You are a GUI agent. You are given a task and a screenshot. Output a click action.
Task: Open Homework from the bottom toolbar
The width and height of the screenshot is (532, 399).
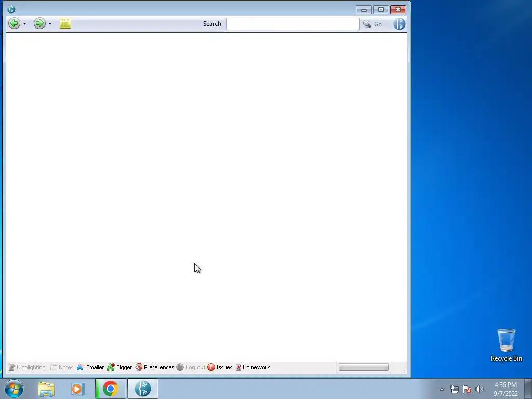[x=253, y=367]
